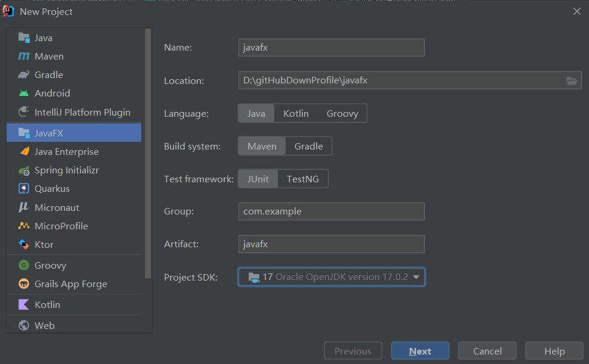
Task: Set Build system to Gradle
Action: coord(308,145)
